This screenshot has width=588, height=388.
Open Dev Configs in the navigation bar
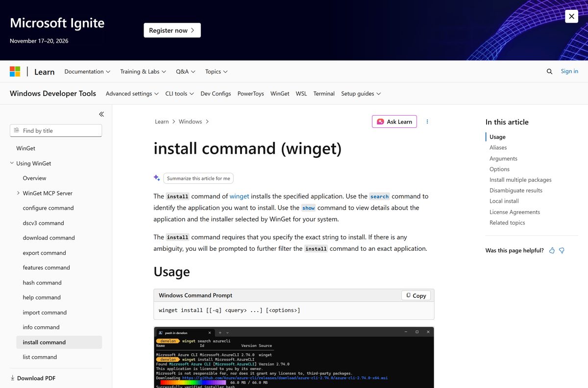point(216,94)
